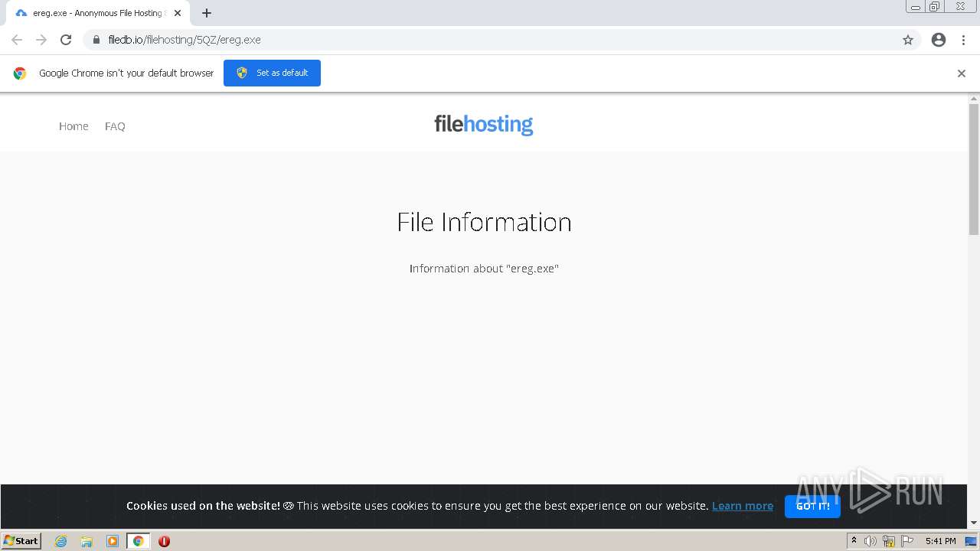This screenshot has width=980, height=551.
Task: View site info via the padlock icon
Action: (96, 40)
